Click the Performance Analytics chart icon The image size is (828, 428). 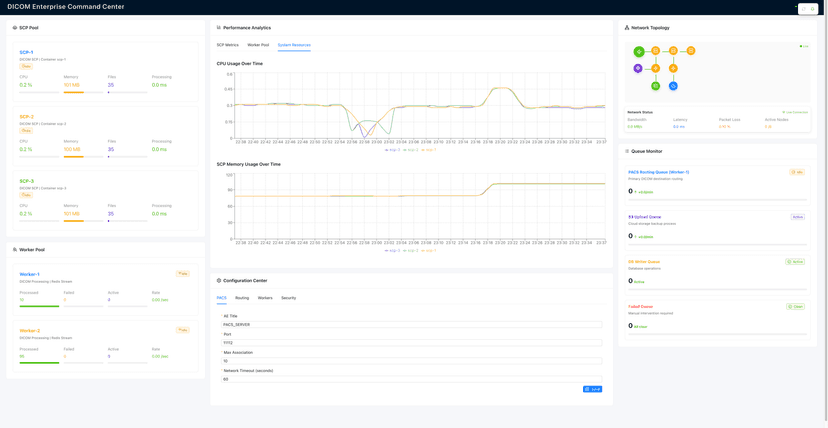coord(219,27)
